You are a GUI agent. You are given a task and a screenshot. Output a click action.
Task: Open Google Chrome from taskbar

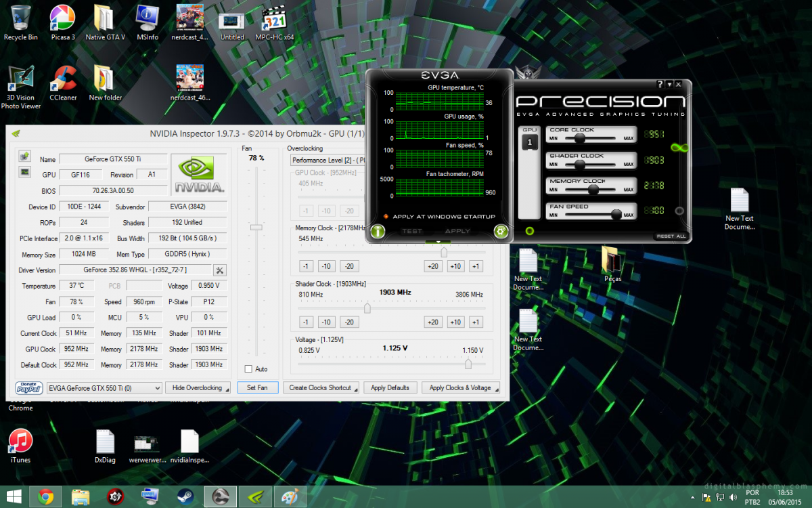(46, 496)
